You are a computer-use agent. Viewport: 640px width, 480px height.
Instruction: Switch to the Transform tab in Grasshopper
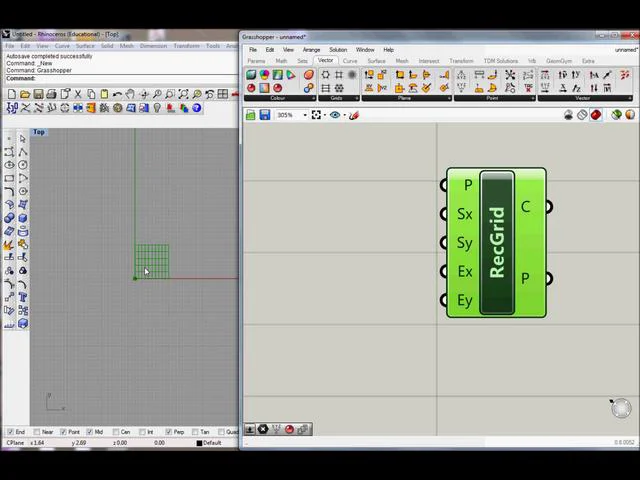pos(461,61)
